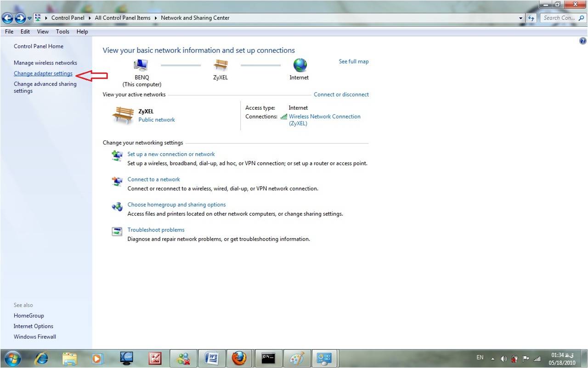Open the Help menu
Viewport: 588px width, 368px height.
(x=82, y=32)
